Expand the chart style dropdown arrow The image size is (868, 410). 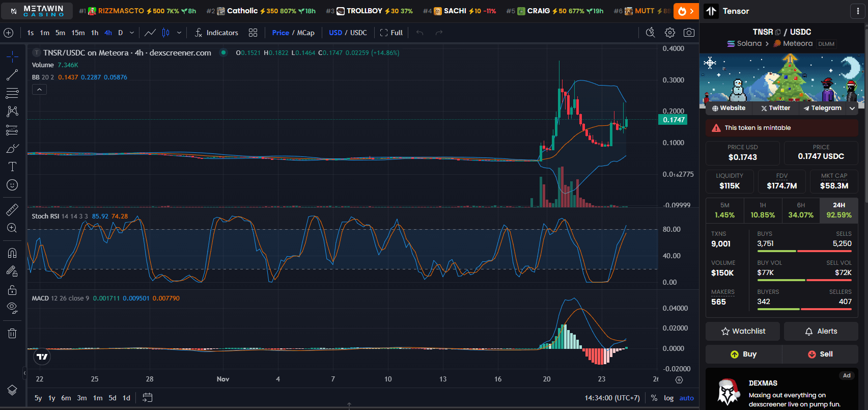[179, 33]
